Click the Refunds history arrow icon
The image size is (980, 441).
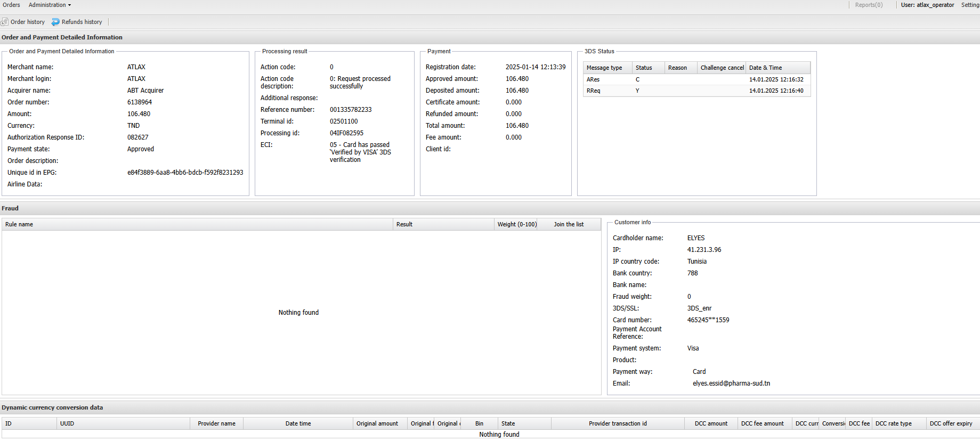point(55,22)
